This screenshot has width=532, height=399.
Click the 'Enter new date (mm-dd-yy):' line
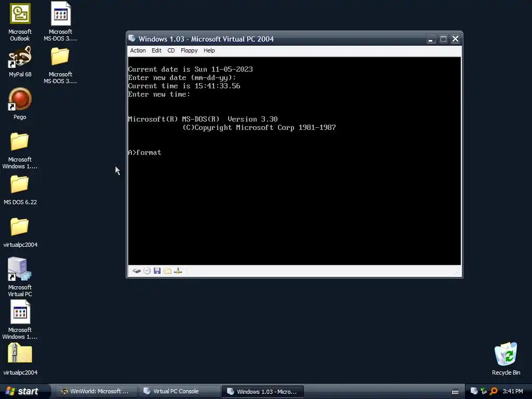point(182,78)
